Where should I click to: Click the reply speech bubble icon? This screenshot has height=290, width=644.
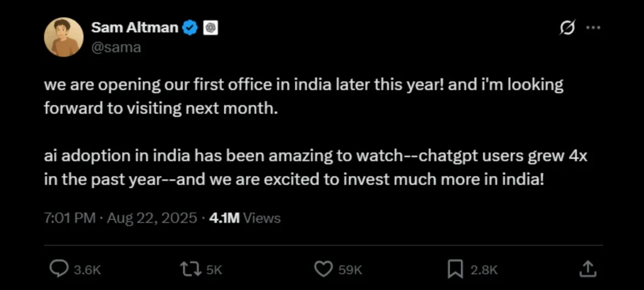(58, 269)
